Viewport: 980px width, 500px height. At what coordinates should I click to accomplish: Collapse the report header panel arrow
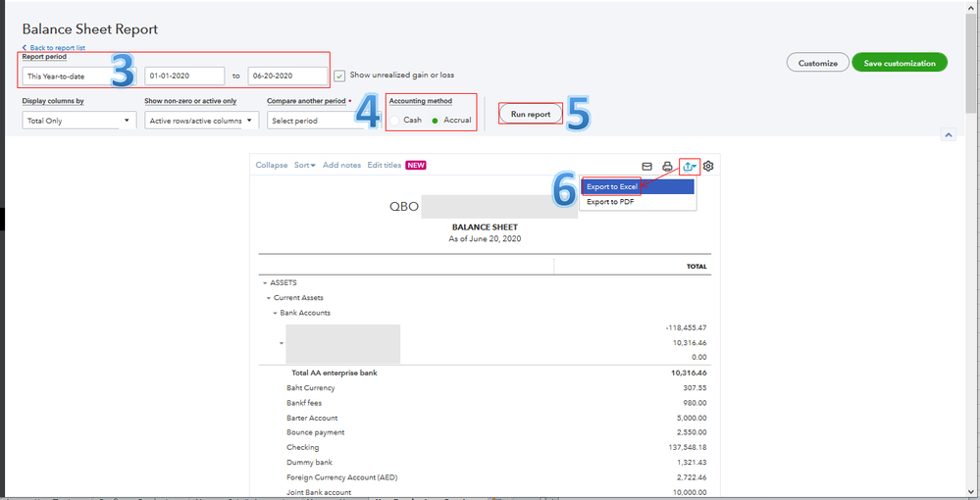pos(949,134)
